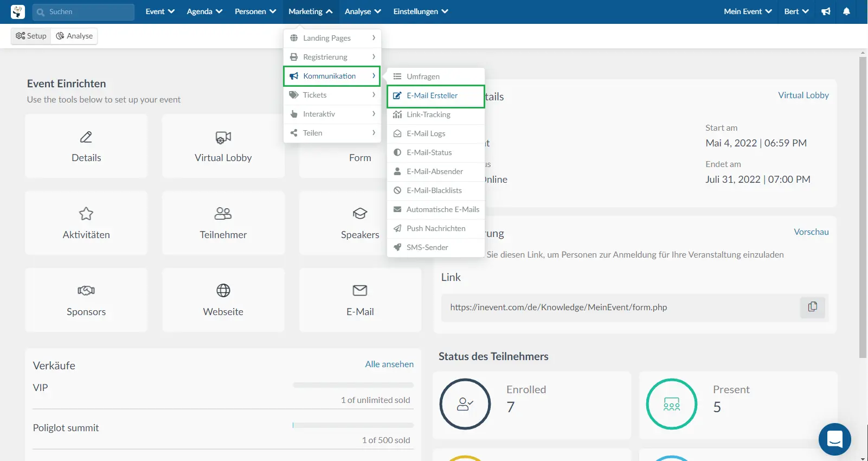Click the E-Mail-Status half-circle icon
This screenshot has width=868, height=461.
397,152
